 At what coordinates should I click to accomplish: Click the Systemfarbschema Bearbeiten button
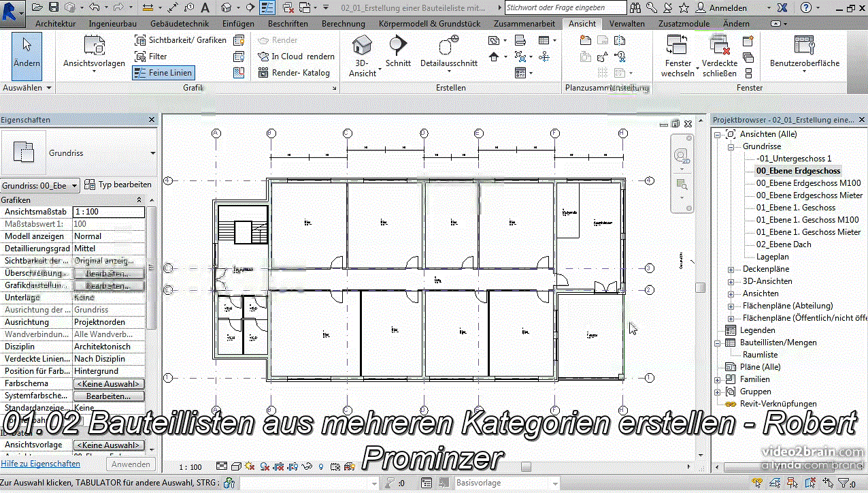pos(109,396)
